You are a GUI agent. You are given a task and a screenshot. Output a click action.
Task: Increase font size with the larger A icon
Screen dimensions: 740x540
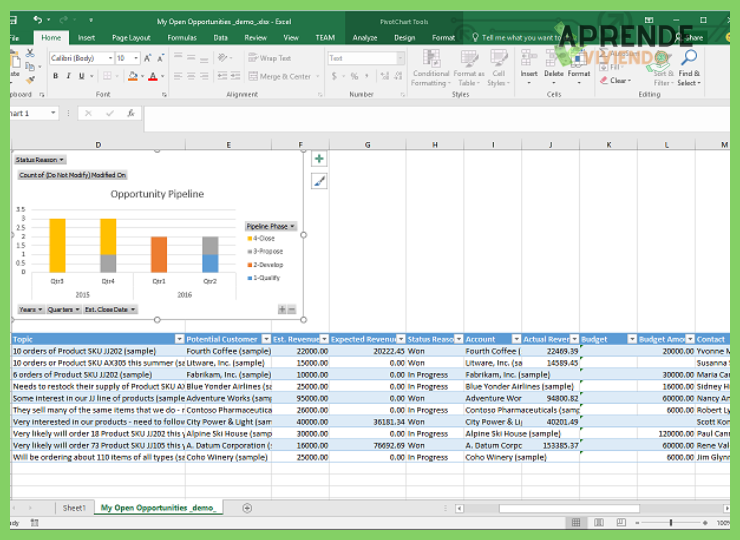[148, 58]
